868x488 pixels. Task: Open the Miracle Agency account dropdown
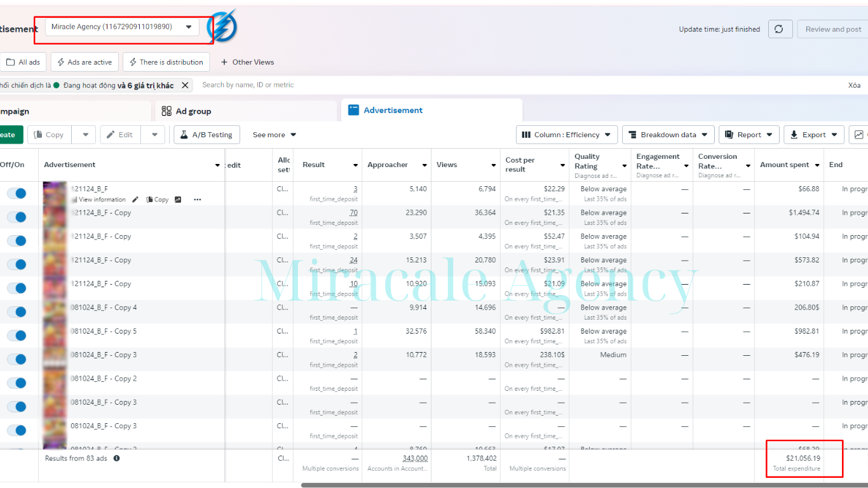pyautogui.click(x=122, y=27)
